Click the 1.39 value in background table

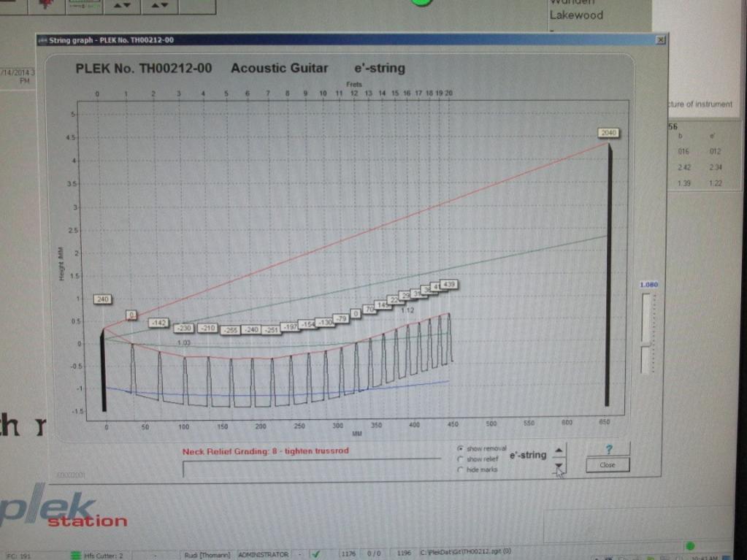pyautogui.click(x=684, y=183)
